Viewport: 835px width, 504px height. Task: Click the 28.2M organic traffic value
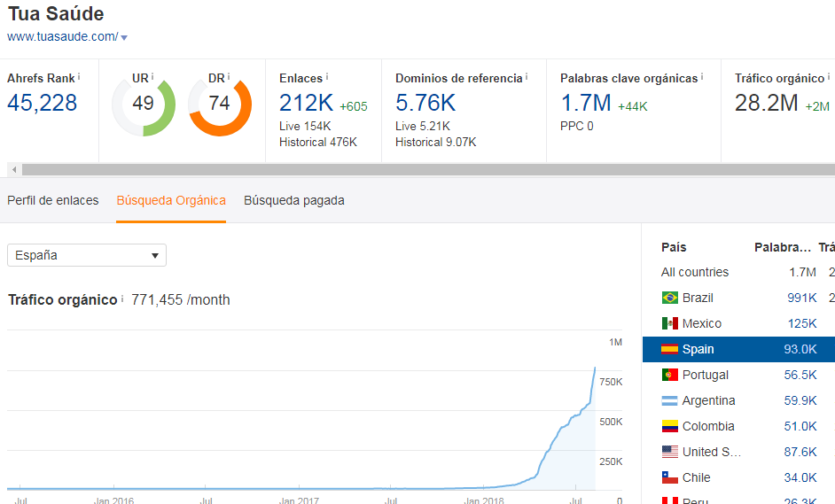(767, 104)
